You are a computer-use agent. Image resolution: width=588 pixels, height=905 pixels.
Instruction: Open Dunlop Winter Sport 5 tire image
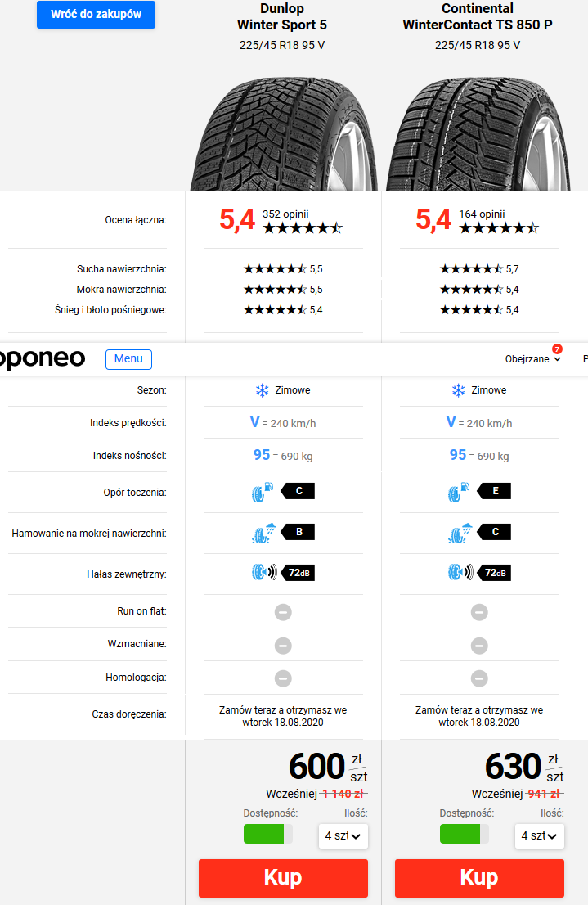click(x=283, y=134)
